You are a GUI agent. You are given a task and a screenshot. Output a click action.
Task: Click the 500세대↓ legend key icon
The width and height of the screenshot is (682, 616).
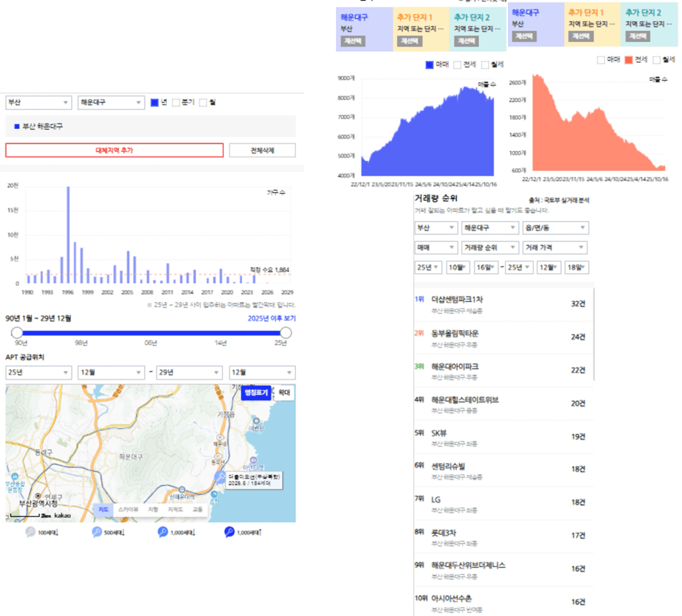click(97, 532)
